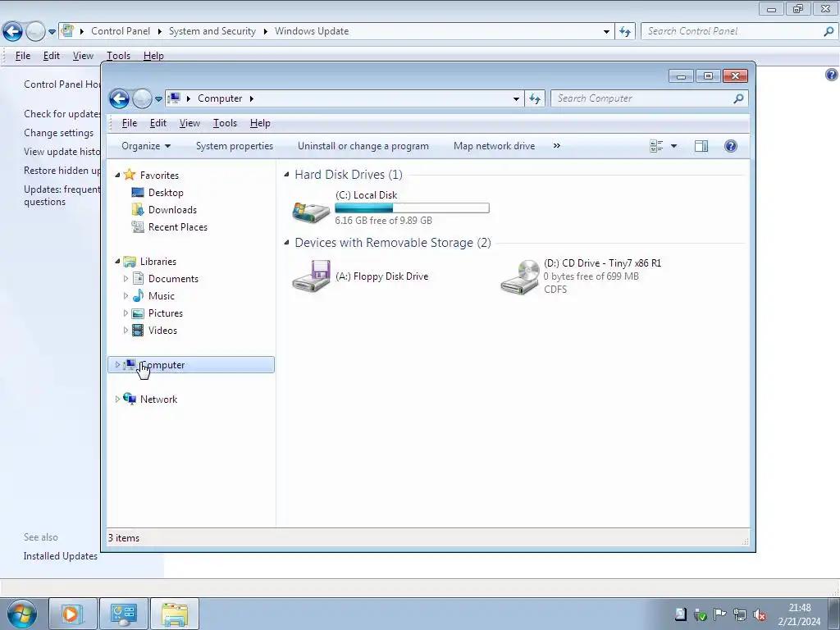Collapse the Favorites tree group
Screen dimensions: 840x630
(117, 176)
